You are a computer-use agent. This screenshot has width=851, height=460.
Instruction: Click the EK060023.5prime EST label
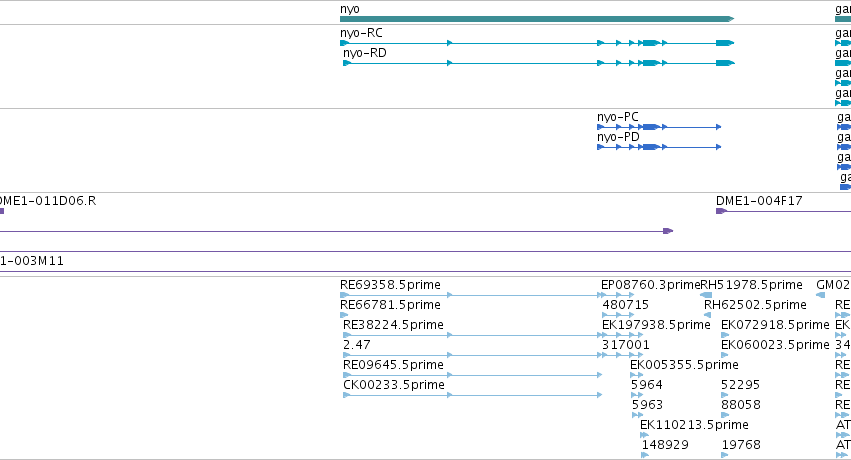coord(775,345)
